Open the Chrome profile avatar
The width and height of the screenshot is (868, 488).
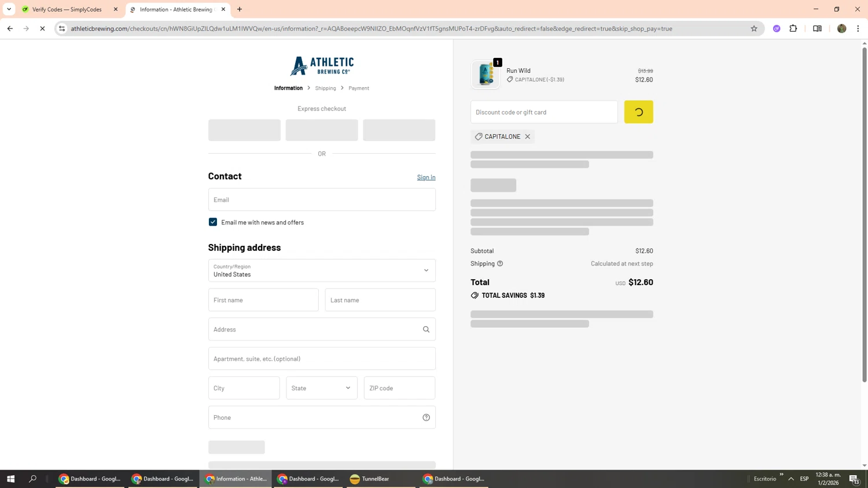pos(842,28)
